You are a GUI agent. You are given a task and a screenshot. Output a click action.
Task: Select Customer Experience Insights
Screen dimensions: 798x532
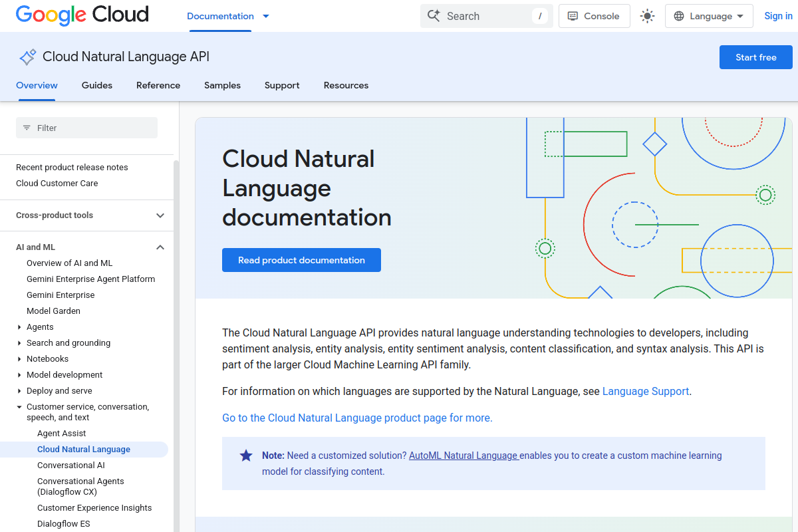[94, 508]
